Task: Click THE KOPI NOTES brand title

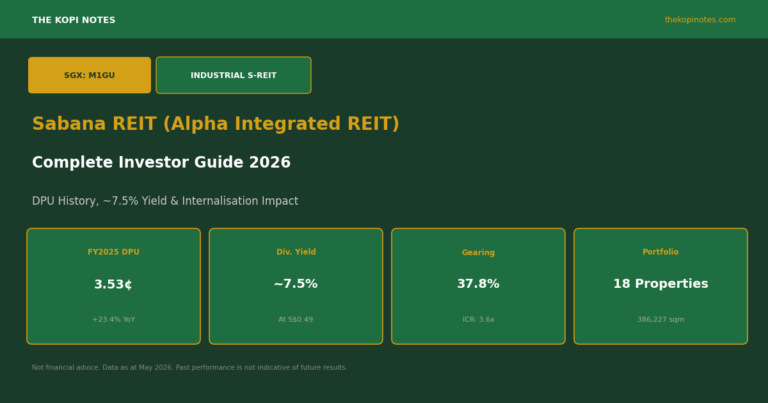Action: pos(73,20)
